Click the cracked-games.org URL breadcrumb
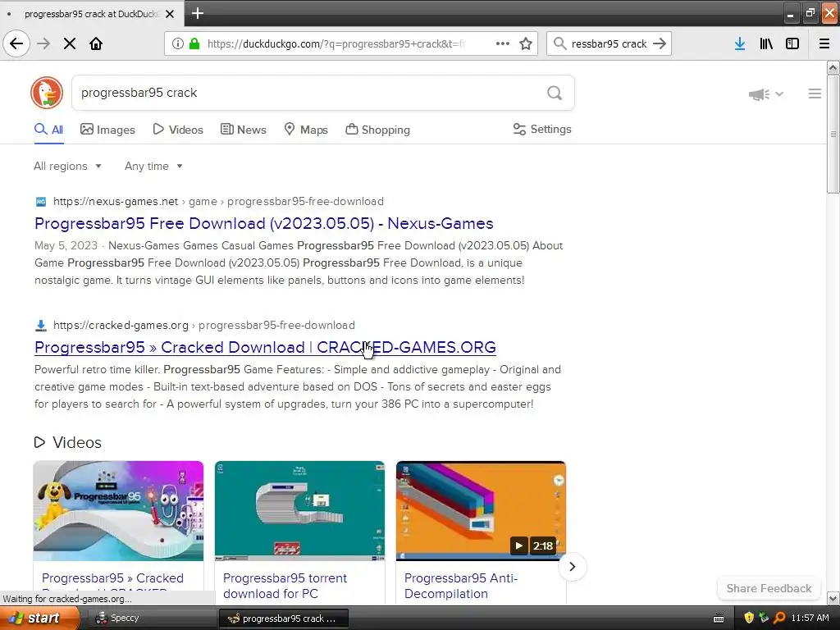This screenshot has height=630, width=840. click(203, 325)
